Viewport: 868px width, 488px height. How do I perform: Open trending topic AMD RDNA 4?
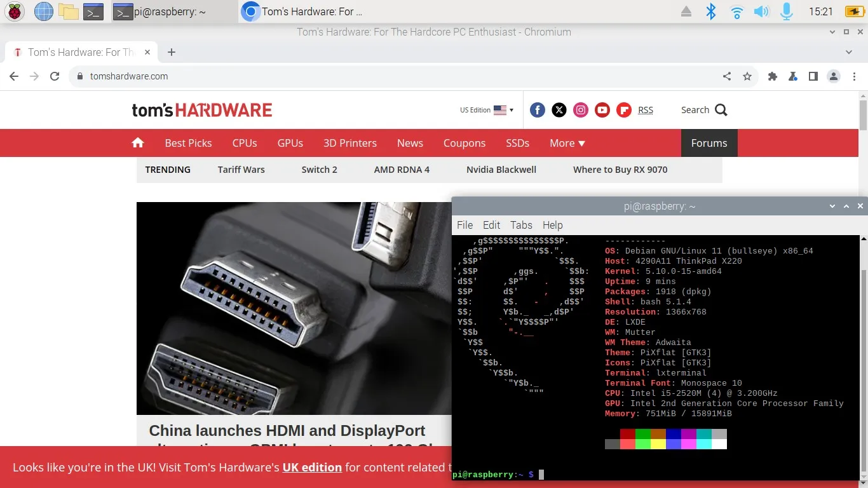(402, 170)
